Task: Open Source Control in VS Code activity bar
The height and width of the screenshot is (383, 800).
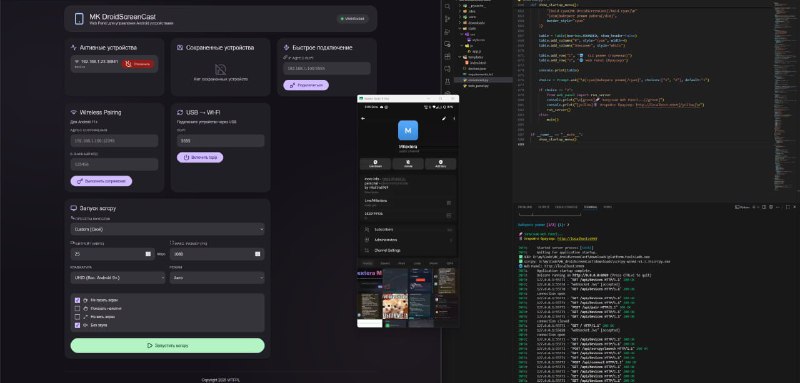Action: coord(447,19)
